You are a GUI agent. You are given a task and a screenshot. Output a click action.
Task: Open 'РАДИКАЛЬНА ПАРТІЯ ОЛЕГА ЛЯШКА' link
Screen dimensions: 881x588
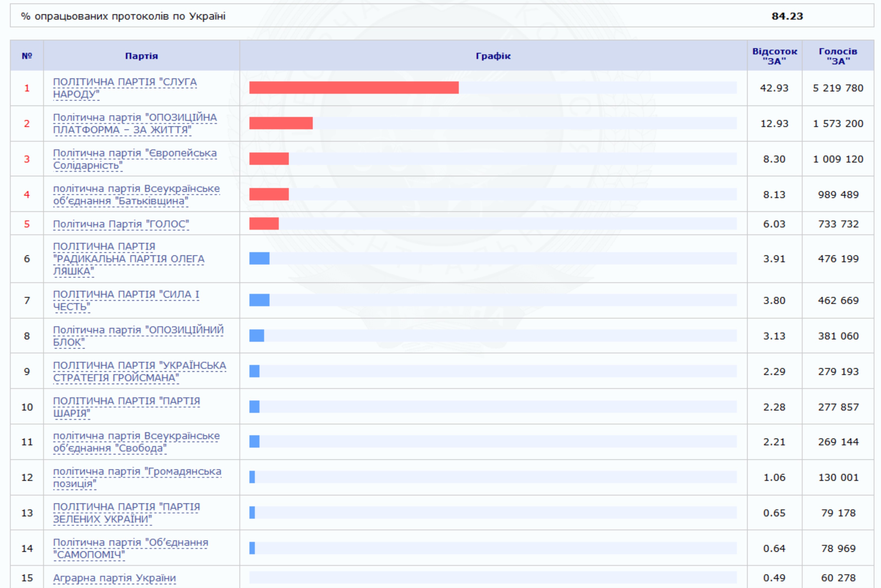(x=129, y=259)
